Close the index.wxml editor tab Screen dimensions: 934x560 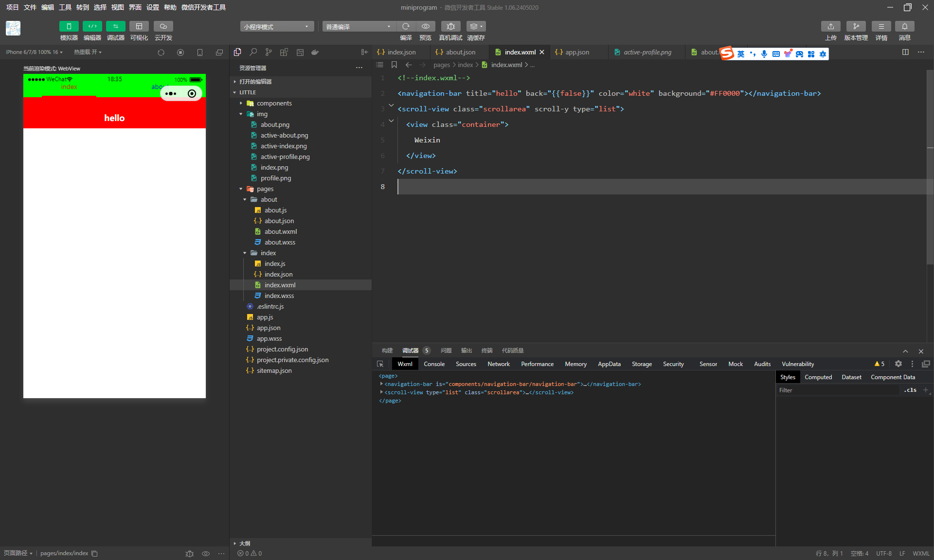(542, 52)
